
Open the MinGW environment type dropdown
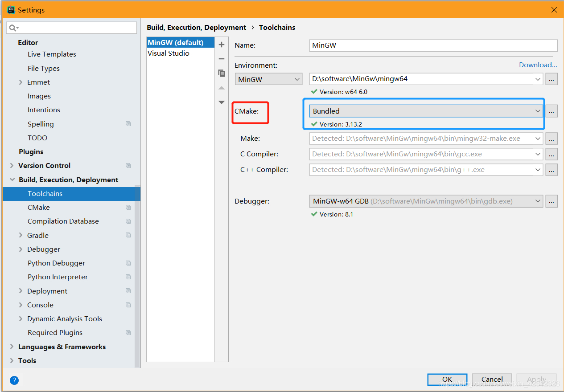[x=269, y=79]
